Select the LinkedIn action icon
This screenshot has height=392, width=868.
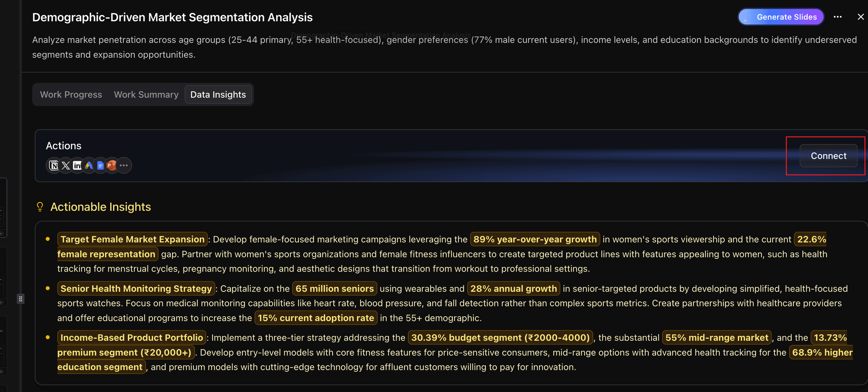pos(77,165)
